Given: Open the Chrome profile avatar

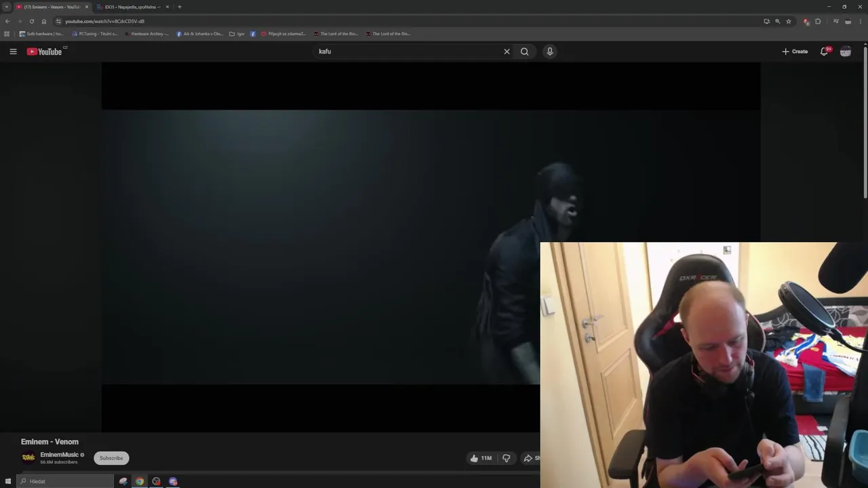Looking at the screenshot, I should click(x=848, y=21).
